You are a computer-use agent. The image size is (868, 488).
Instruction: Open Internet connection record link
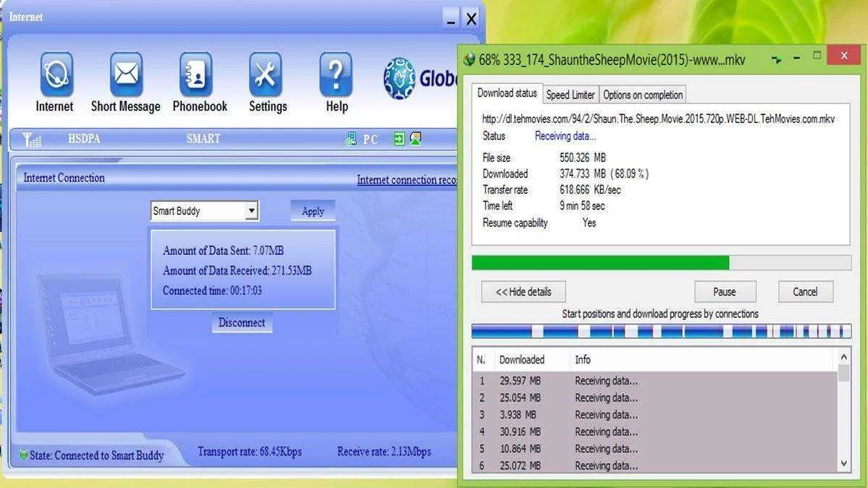tap(407, 180)
